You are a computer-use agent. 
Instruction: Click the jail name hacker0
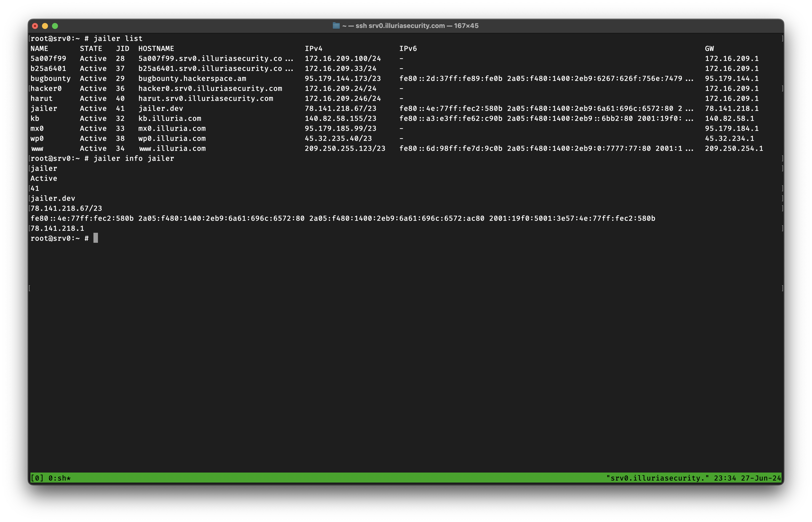46,88
